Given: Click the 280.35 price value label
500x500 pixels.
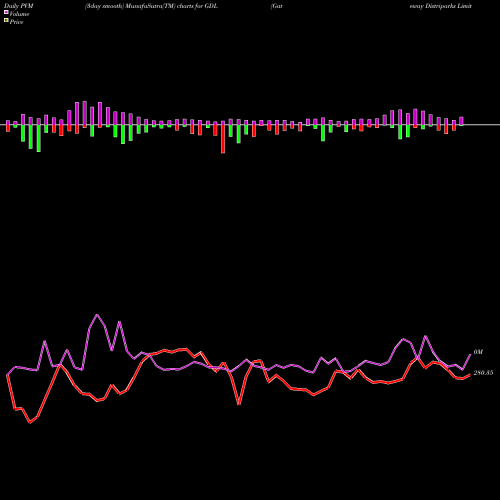Looking at the screenshot, I should (483, 373).
